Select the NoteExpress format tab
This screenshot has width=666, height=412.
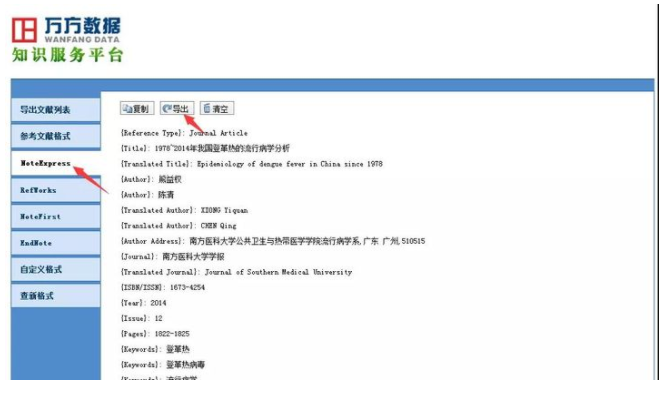[x=56, y=163]
